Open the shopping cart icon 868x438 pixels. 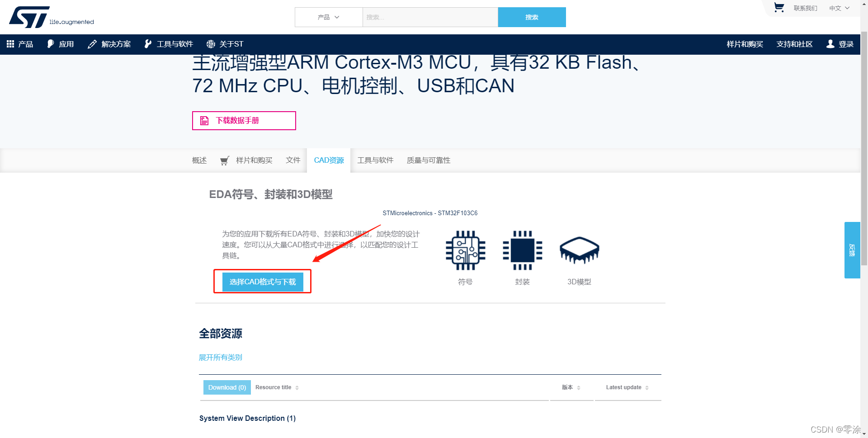click(x=778, y=8)
